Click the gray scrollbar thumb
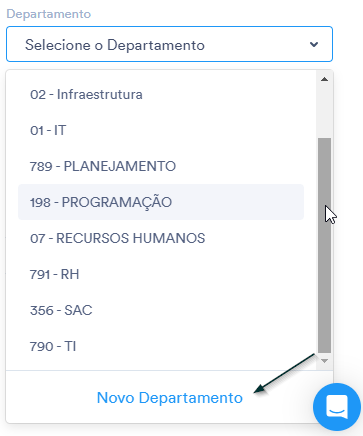This screenshot has width=363, height=436. [x=324, y=245]
